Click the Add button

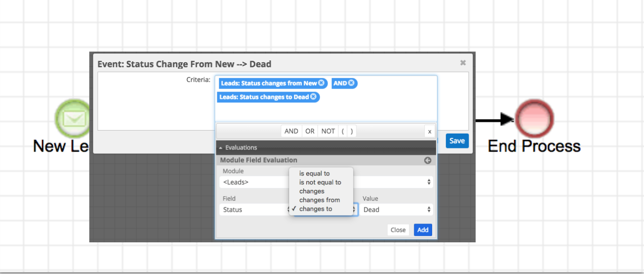point(423,230)
